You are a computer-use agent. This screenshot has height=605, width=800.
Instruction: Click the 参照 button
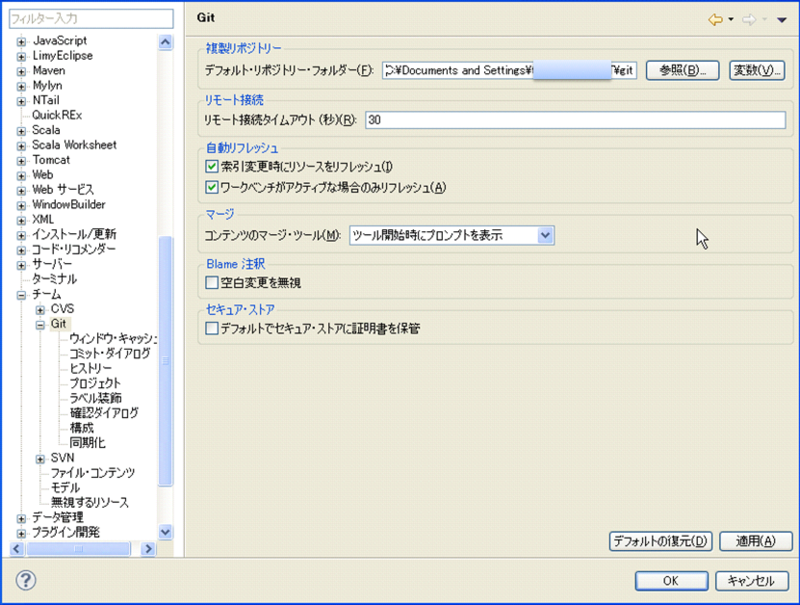point(680,69)
